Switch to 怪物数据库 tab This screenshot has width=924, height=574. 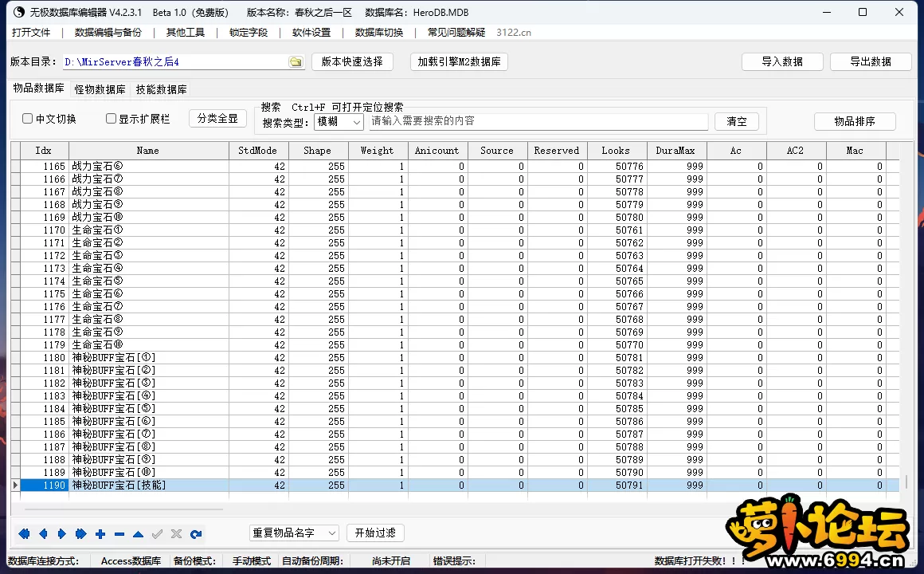(100, 89)
